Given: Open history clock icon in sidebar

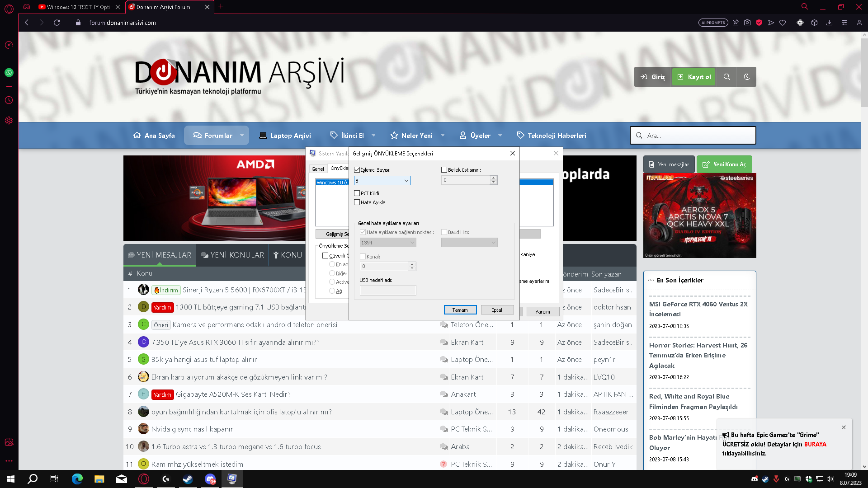Looking at the screenshot, I should click(x=9, y=100).
